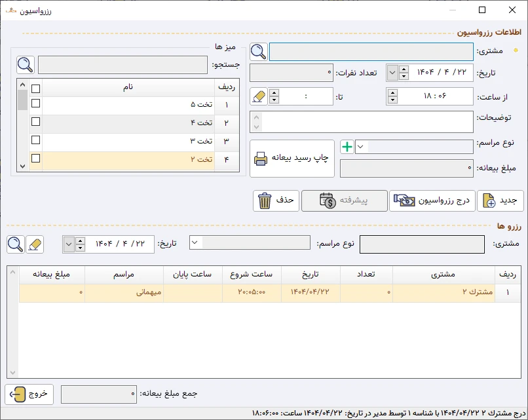Click the ۲۰:۰۵:۰۰ start time cell
The width and height of the screenshot is (528, 420).
(x=252, y=292)
